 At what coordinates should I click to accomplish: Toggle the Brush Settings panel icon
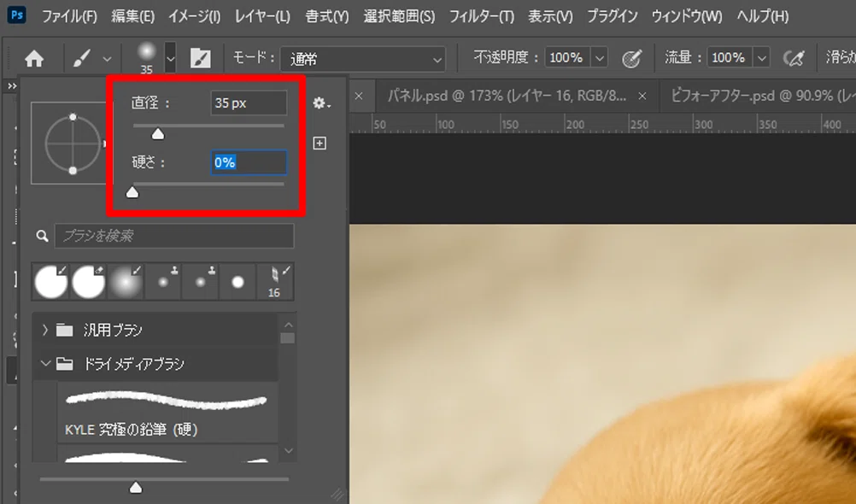[201, 58]
